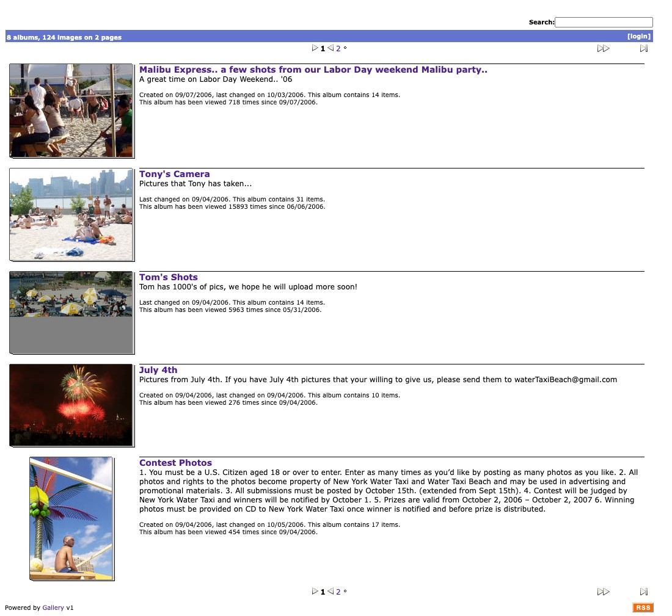672x616 pixels.
Task: Follow the Gallery link in the footer
Action: click(x=53, y=607)
